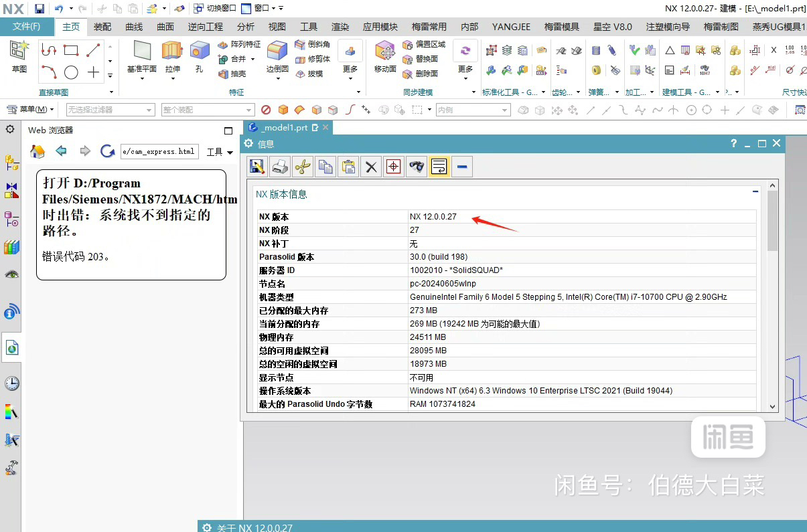Switch to the 曲线 ribbon tab
Viewport: 807px width, 532px height.
pyautogui.click(x=134, y=27)
